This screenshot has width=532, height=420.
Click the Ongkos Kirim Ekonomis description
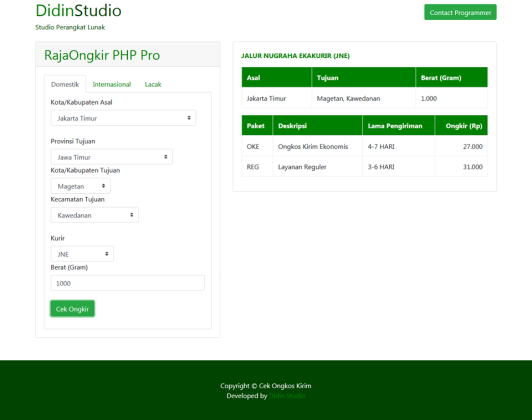coord(313,147)
